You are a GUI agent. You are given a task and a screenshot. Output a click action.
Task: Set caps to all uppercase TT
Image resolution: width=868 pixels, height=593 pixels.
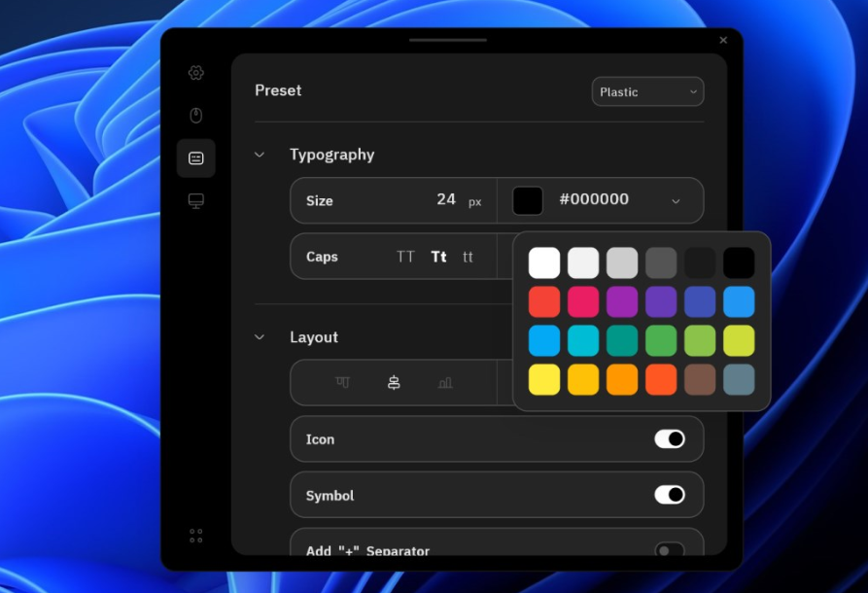[405, 257]
